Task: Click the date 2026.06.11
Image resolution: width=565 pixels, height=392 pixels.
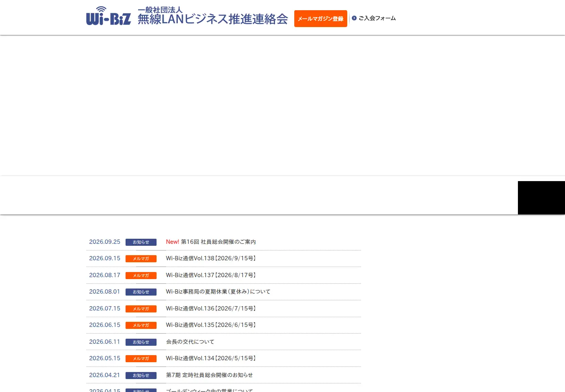Action: tap(105, 342)
